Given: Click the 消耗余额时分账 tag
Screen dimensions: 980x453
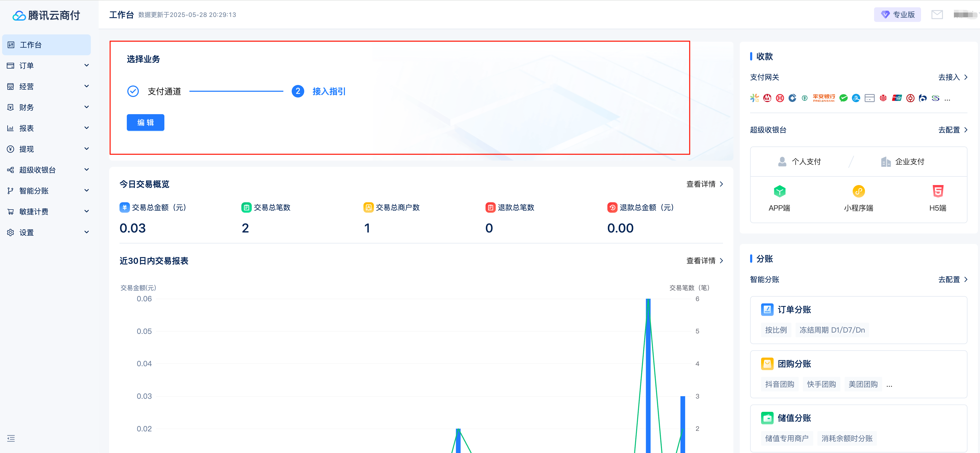Looking at the screenshot, I should [x=847, y=439].
